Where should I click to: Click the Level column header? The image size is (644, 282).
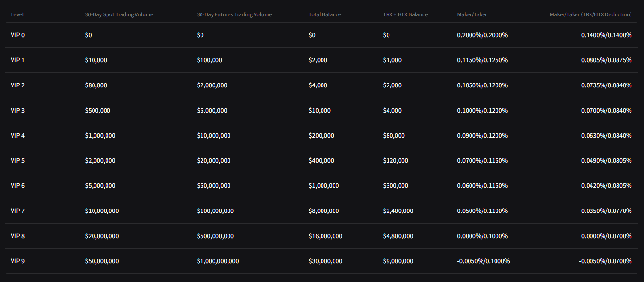click(17, 14)
